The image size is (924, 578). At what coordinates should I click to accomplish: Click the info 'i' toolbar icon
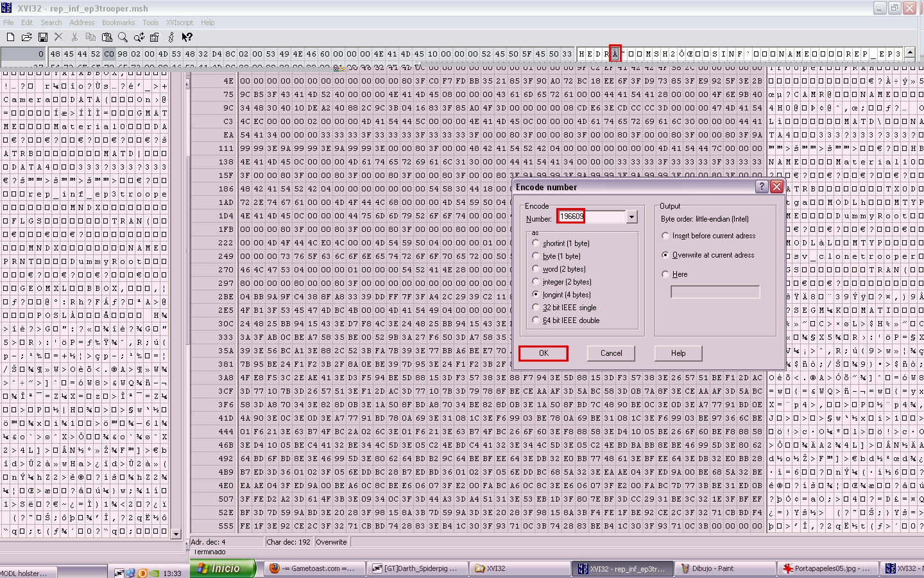pos(171,37)
